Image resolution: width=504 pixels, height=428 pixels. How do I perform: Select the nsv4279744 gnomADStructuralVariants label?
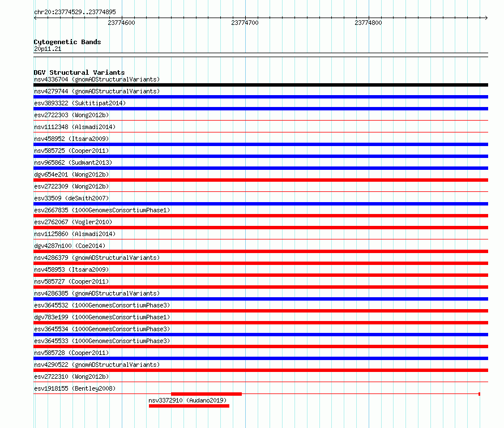click(x=97, y=91)
